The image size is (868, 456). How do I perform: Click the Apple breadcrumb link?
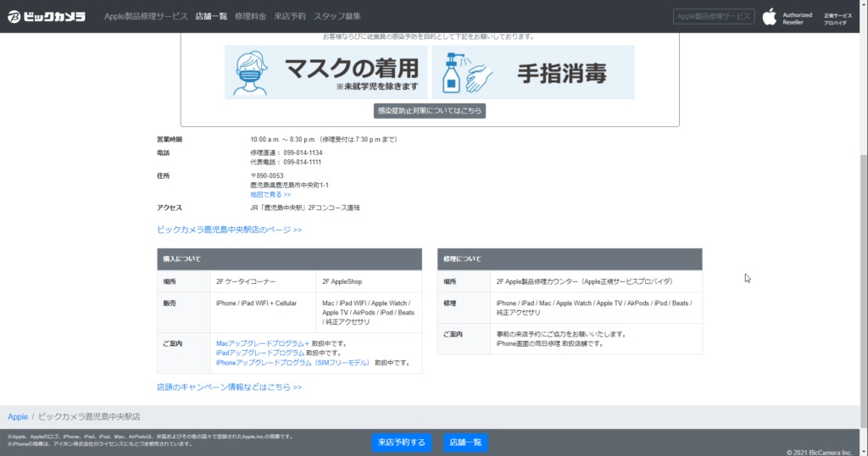click(x=18, y=417)
